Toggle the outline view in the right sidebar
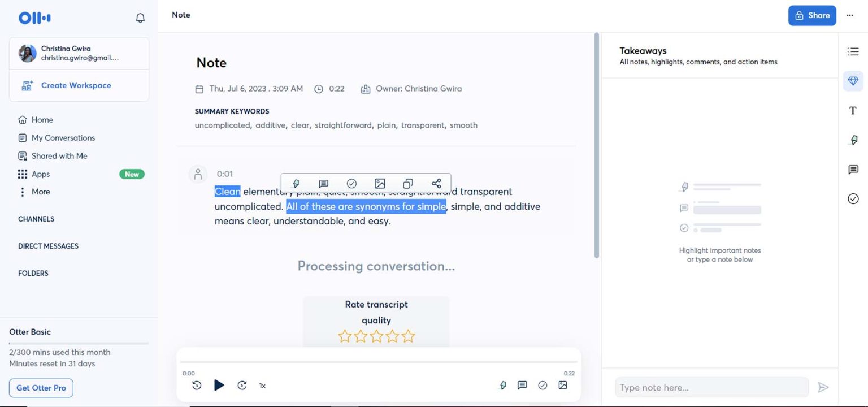The height and width of the screenshot is (407, 868). click(x=853, y=51)
